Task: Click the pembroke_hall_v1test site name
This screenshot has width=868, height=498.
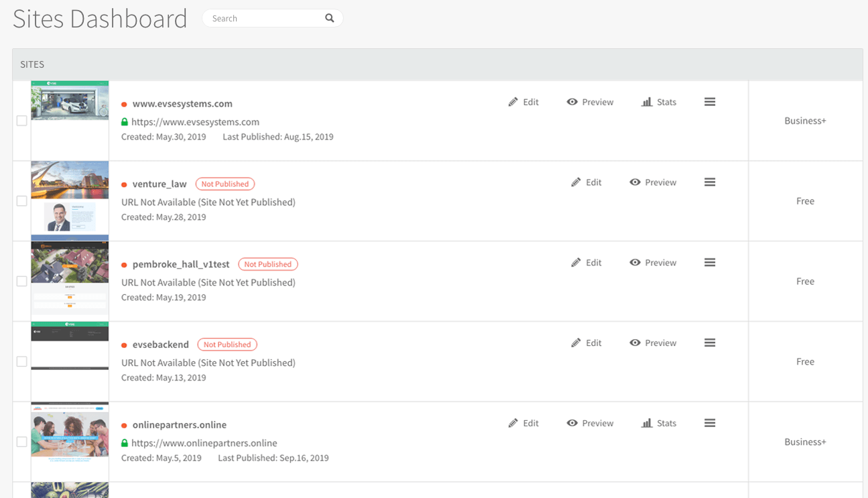Action: [181, 265]
